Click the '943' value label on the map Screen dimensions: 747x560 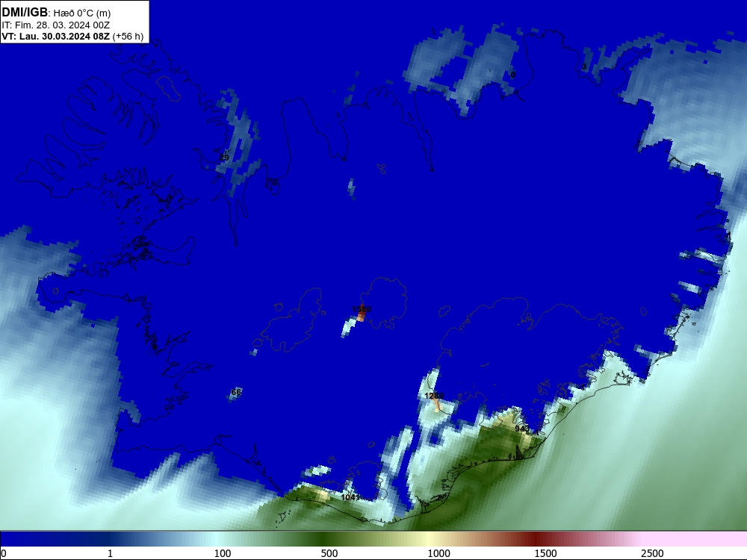point(522,429)
